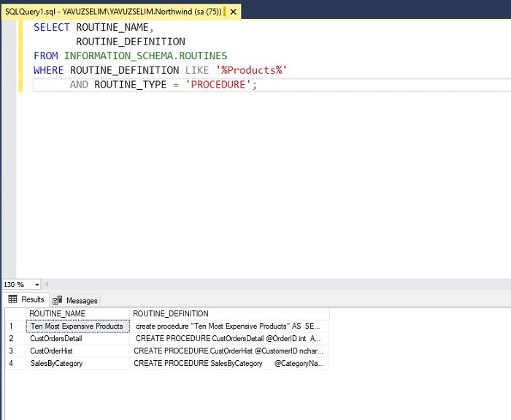Select the 'CREATE PROCEDURE SalesByCategory' definition cell
This screenshot has height=420, width=511.
pos(229,363)
